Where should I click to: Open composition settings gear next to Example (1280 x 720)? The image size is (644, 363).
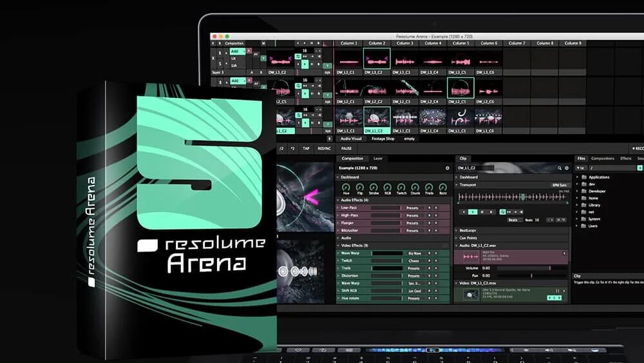tap(448, 168)
